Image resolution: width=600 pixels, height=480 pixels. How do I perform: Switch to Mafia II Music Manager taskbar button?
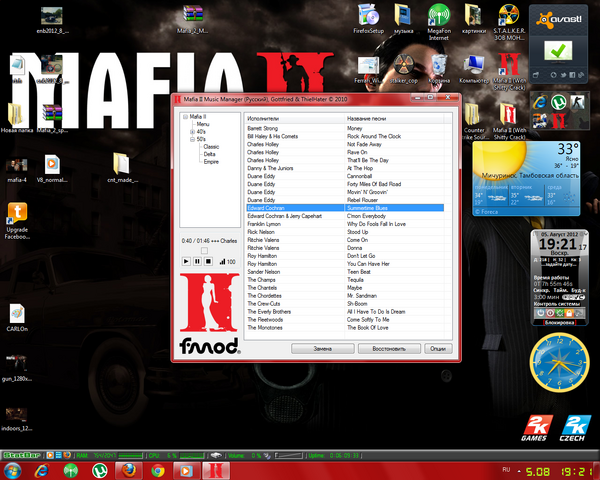[216, 470]
